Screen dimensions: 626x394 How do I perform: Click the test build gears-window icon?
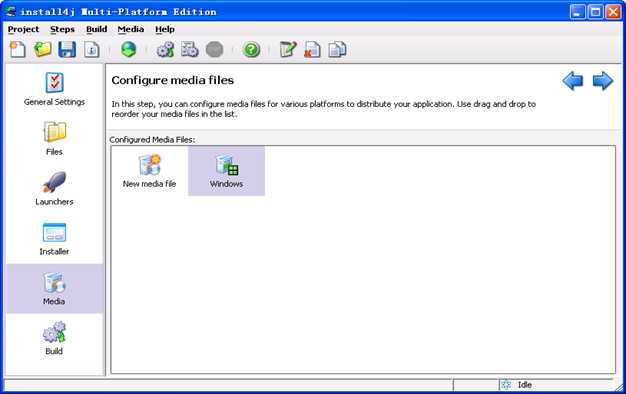pyautogui.click(x=190, y=50)
